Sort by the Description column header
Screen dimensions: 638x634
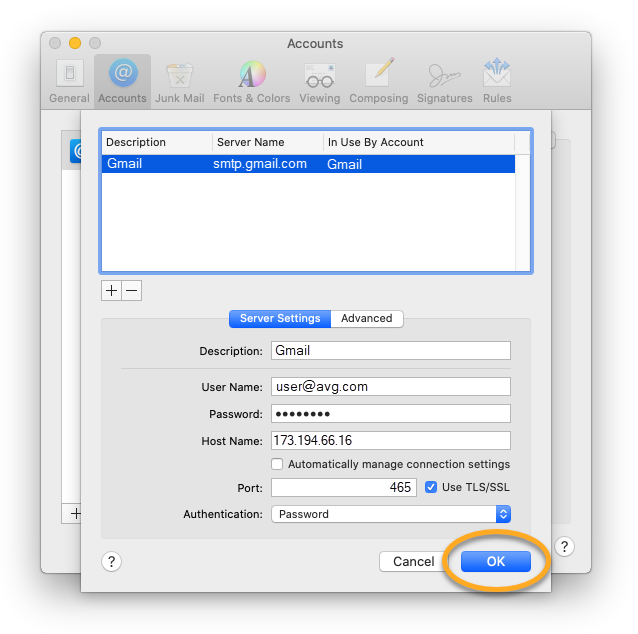157,142
